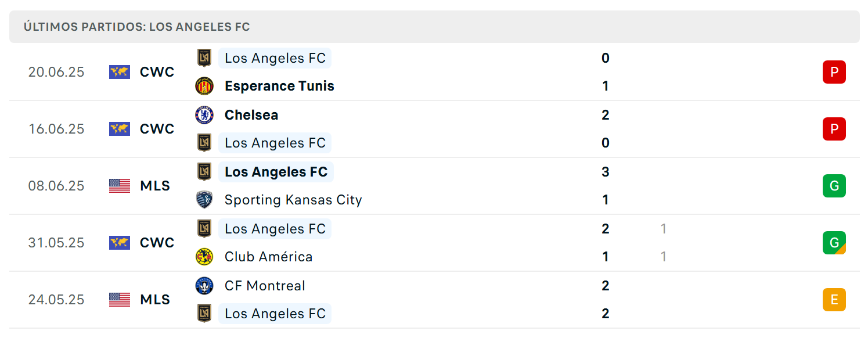Click the CF Montreal crest
Screen dimensions: 868x338
click(x=204, y=286)
